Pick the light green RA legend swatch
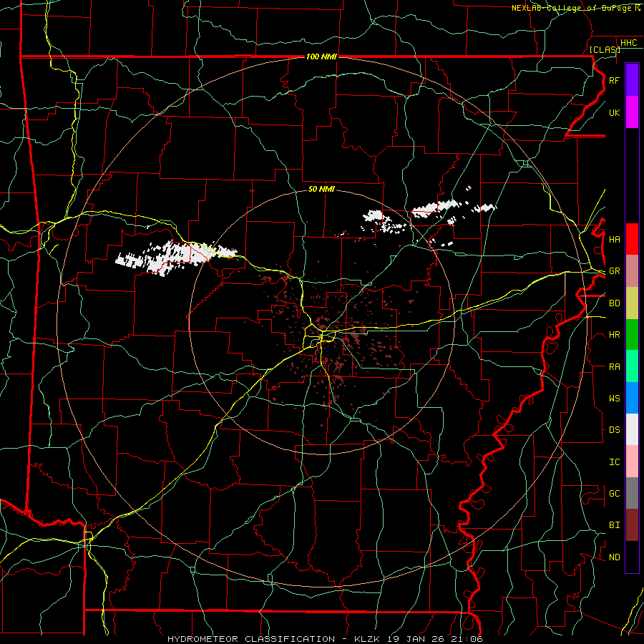Viewport: 644px width, 644px height. [632, 366]
